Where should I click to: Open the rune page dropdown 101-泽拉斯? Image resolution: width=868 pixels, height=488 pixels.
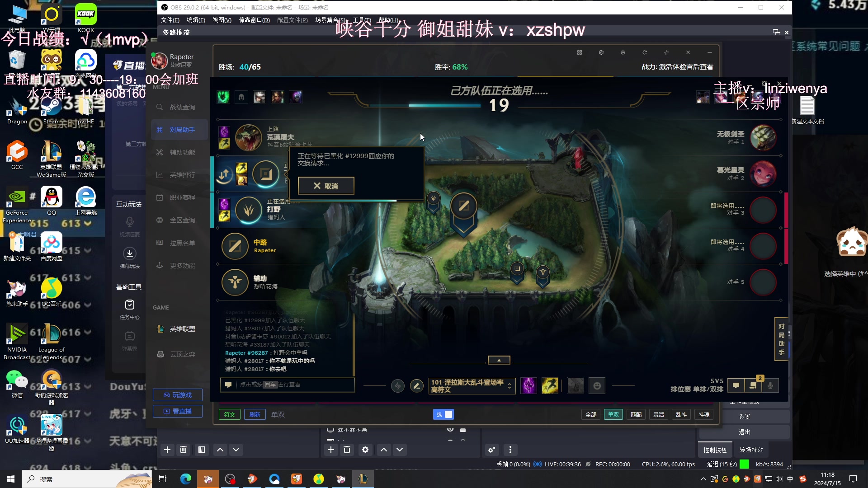click(472, 386)
